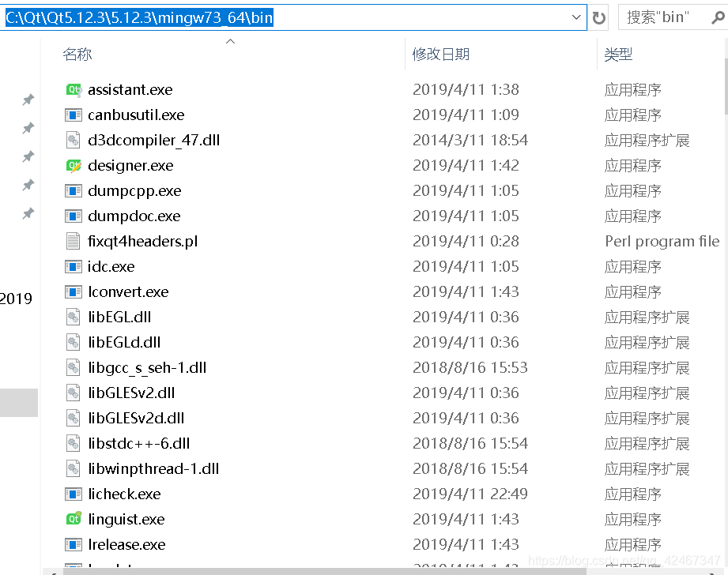728x575 pixels.
Task: Select the libstdc++-6.dll file name
Action: [x=139, y=443]
